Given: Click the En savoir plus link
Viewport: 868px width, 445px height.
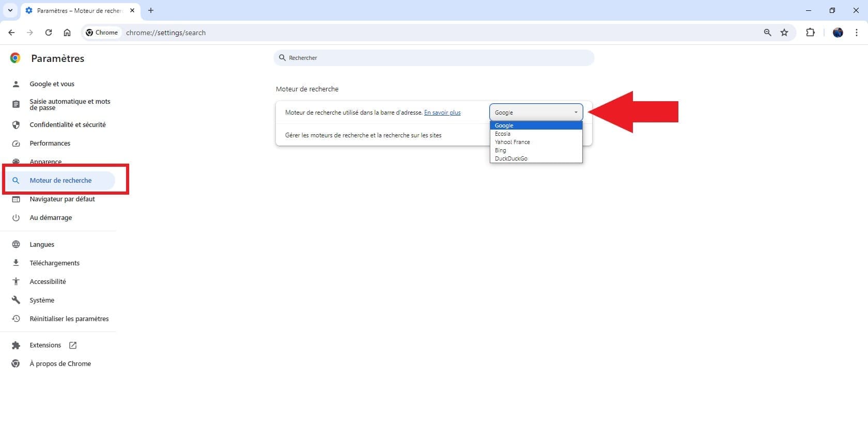Looking at the screenshot, I should [442, 113].
